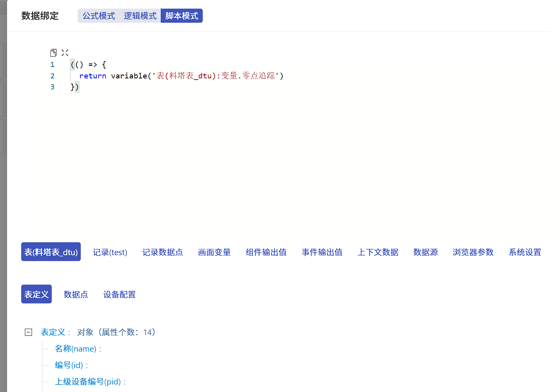The image size is (551, 392).
Task: Select the 表(料塔表_dtu) tab
Action: (x=51, y=252)
